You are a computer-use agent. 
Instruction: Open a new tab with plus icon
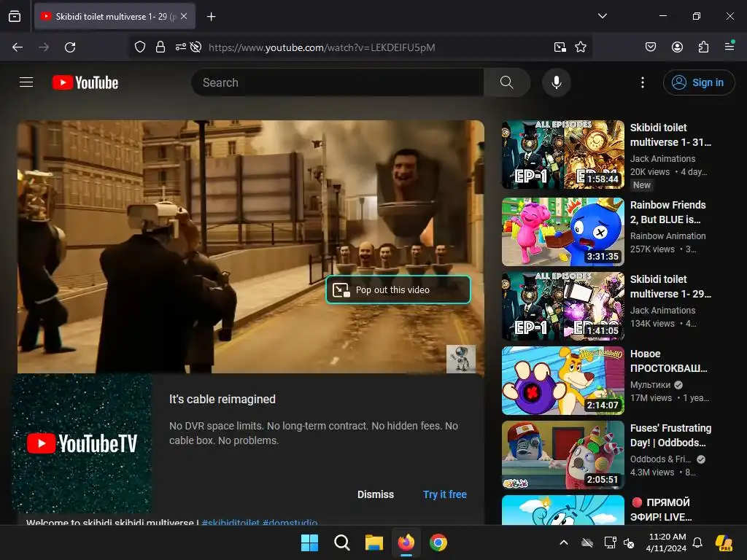(x=211, y=17)
